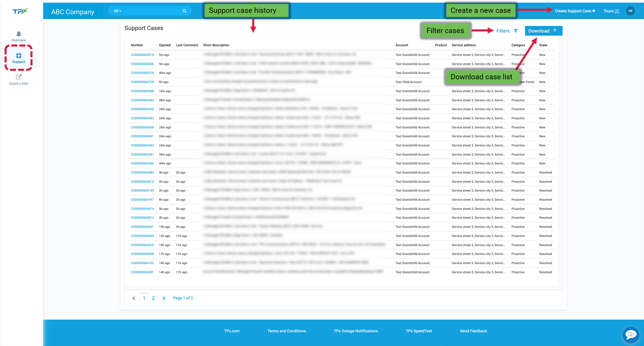Open case CS00000664474
The height and width of the screenshot is (346, 644).
click(142, 209)
